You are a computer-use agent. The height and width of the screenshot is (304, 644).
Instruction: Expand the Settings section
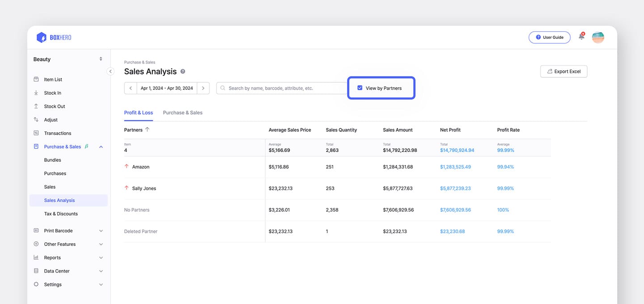pos(53,284)
